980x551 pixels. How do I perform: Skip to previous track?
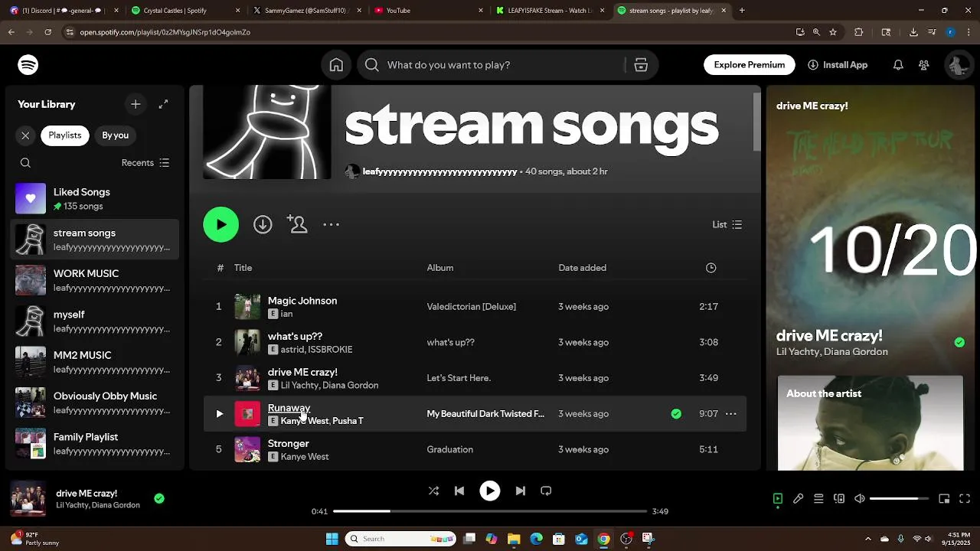459,491
